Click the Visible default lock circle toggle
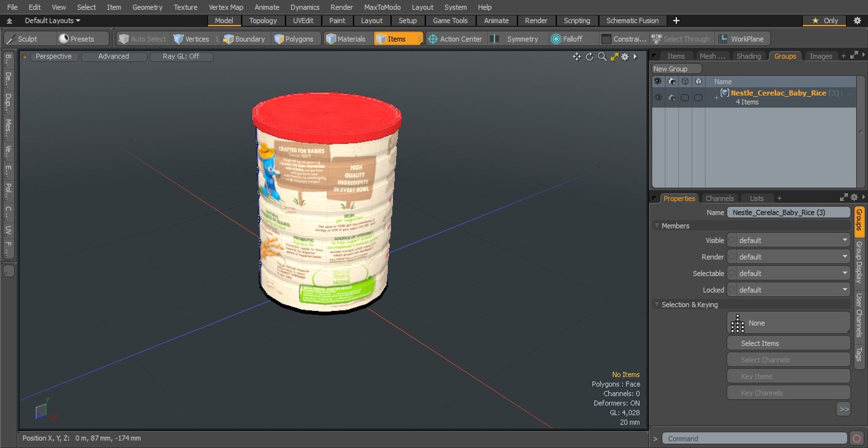The image size is (868, 448). coord(731,240)
